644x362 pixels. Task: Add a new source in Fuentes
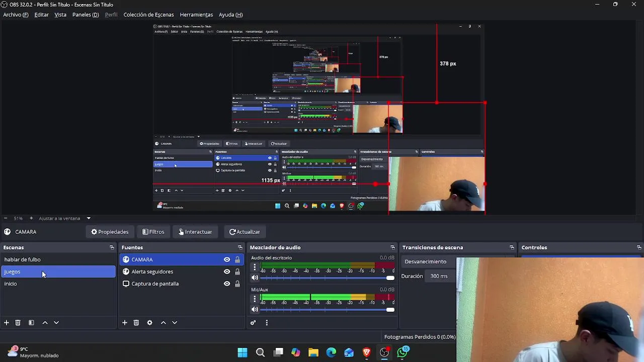pos(125,323)
